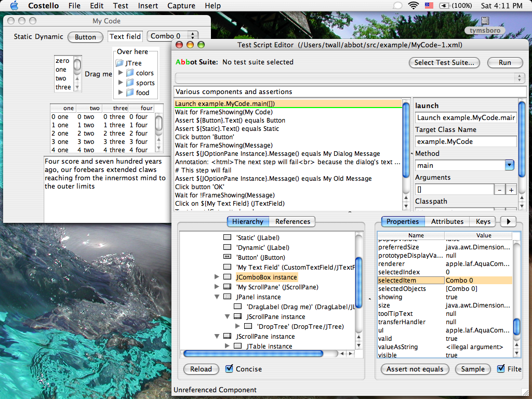Open the Capture menu
532x399 pixels.
pos(181,6)
